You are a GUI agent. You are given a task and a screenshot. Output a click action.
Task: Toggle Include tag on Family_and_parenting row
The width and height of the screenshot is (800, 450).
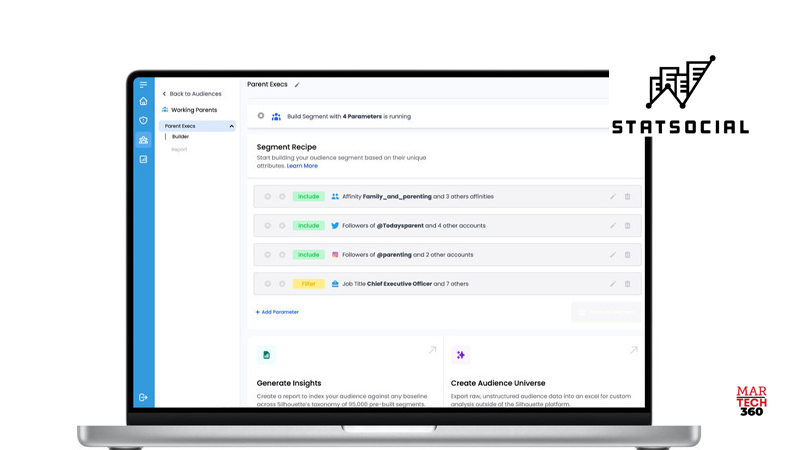tap(309, 196)
